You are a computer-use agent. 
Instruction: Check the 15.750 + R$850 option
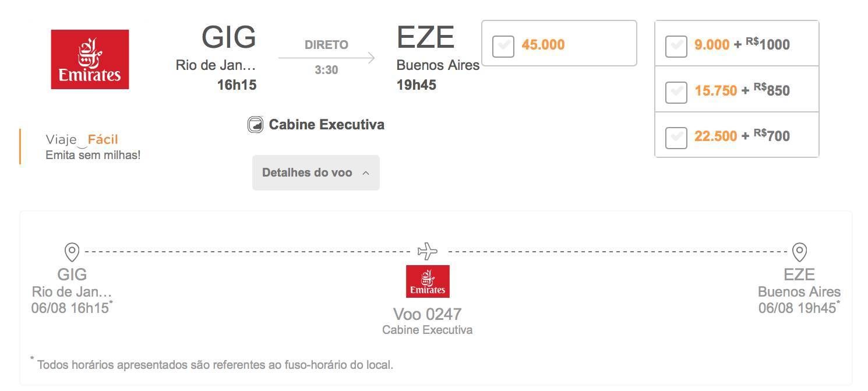(676, 91)
